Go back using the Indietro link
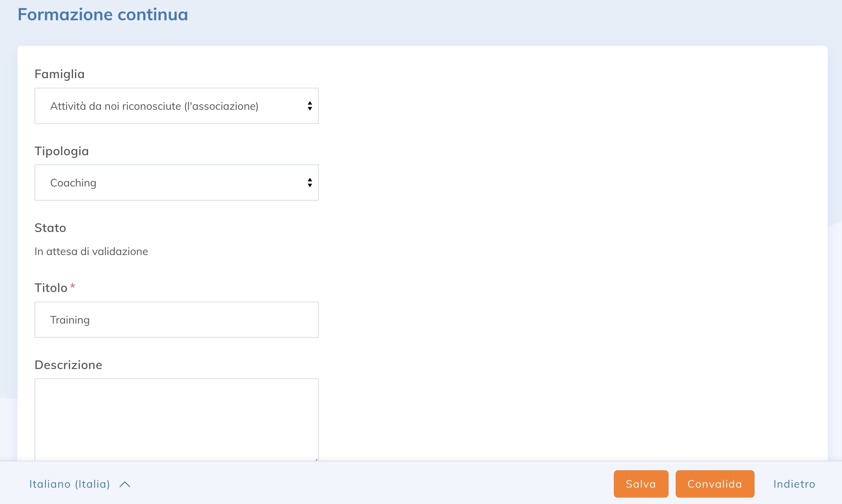Viewport: 842px width, 504px height. click(794, 484)
